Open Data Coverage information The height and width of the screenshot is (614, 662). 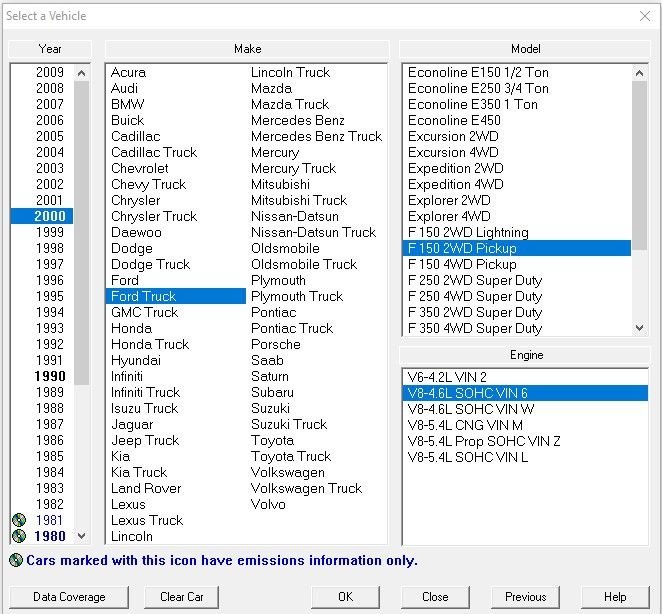[69, 597]
